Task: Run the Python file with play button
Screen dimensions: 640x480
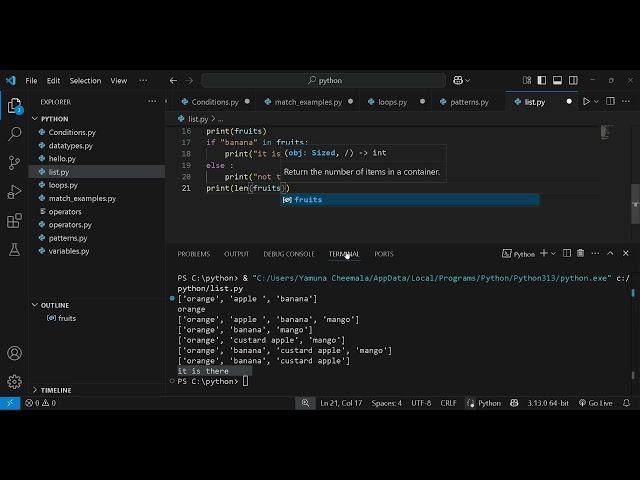Action: point(587,102)
